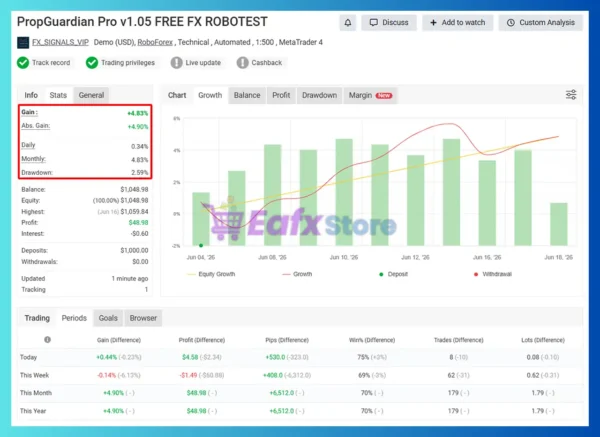Open the RoboForex broker link
This screenshot has height=437, width=600.
click(155, 42)
